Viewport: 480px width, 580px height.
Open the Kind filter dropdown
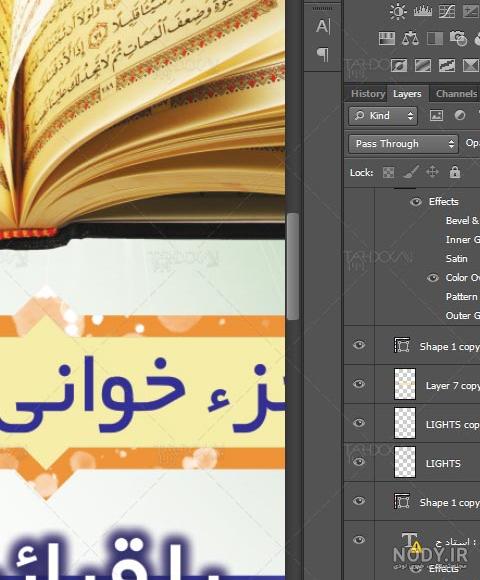383,116
